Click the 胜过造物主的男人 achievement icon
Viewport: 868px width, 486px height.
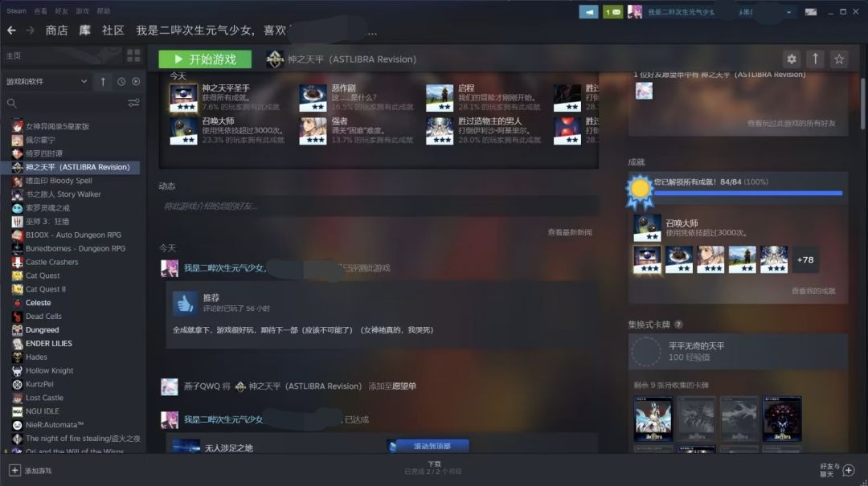pos(440,131)
